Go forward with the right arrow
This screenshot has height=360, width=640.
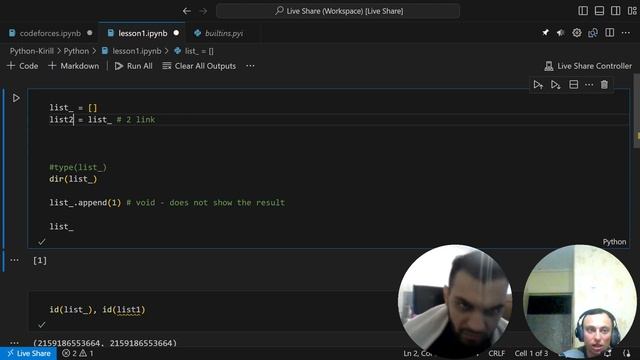point(203,11)
